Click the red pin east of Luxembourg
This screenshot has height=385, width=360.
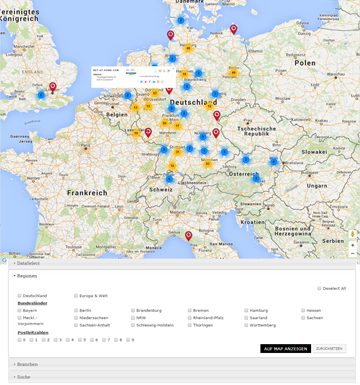pyautogui.click(x=148, y=133)
